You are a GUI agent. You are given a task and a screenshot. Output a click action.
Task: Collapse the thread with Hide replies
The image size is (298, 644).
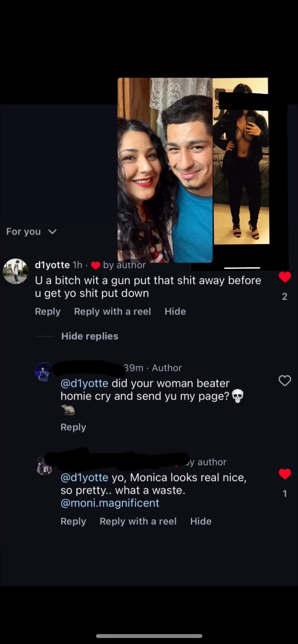90,336
